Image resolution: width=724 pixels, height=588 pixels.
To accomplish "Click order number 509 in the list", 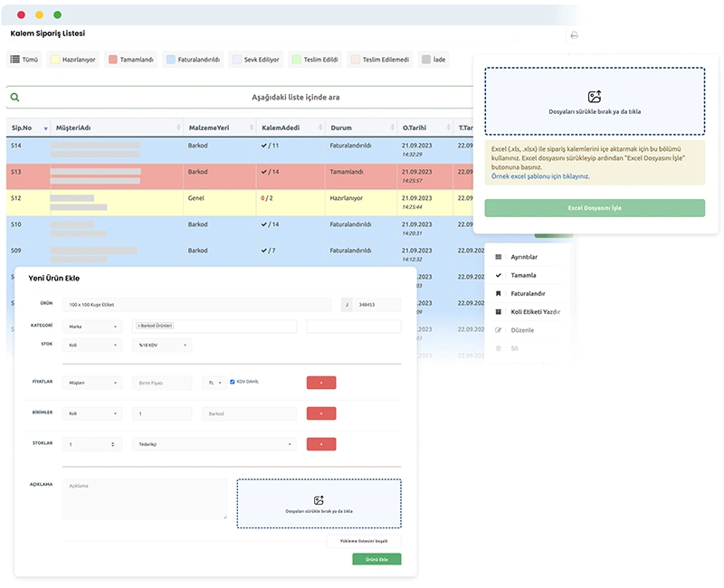I will pos(16,251).
